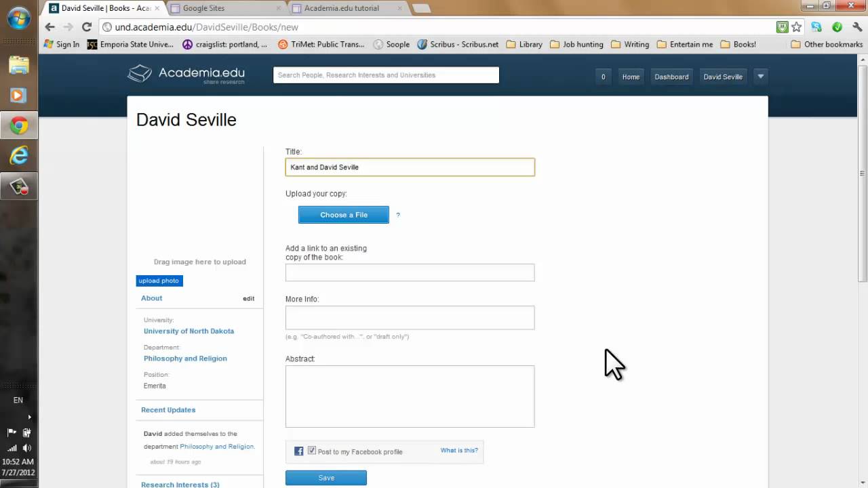Open the Job hunting bookmarks folder
868x488 pixels.
[x=576, y=44]
